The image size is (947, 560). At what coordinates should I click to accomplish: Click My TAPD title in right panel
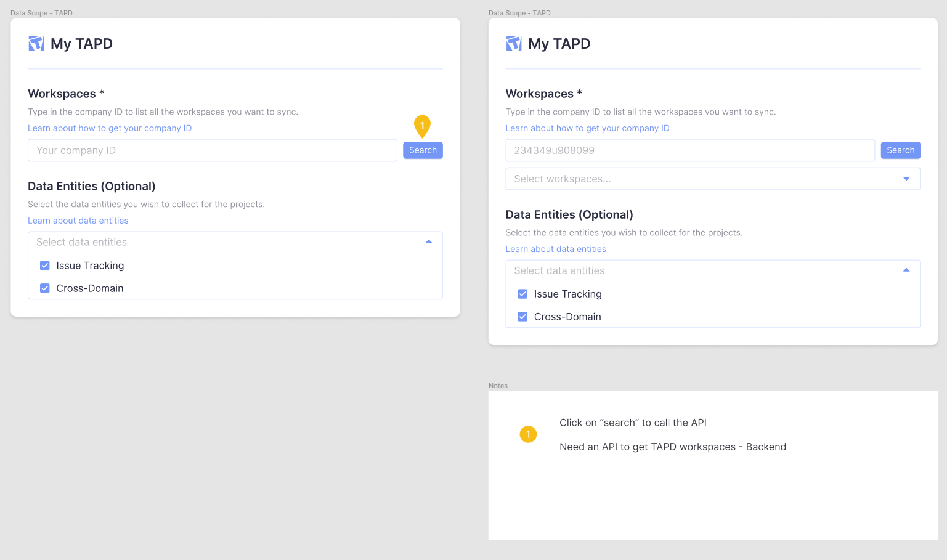[559, 44]
